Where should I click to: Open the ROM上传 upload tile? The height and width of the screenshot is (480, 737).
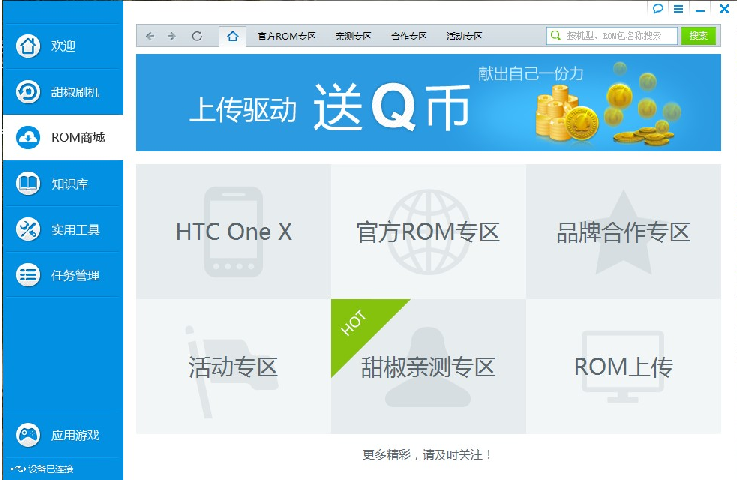(x=623, y=367)
